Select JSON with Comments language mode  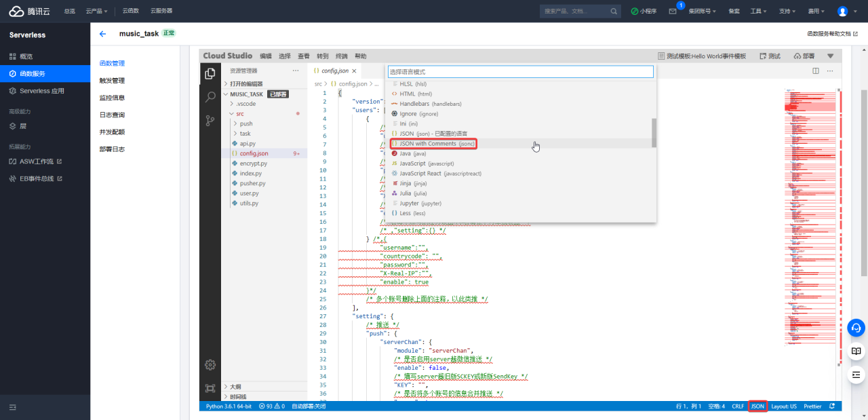tap(434, 144)
